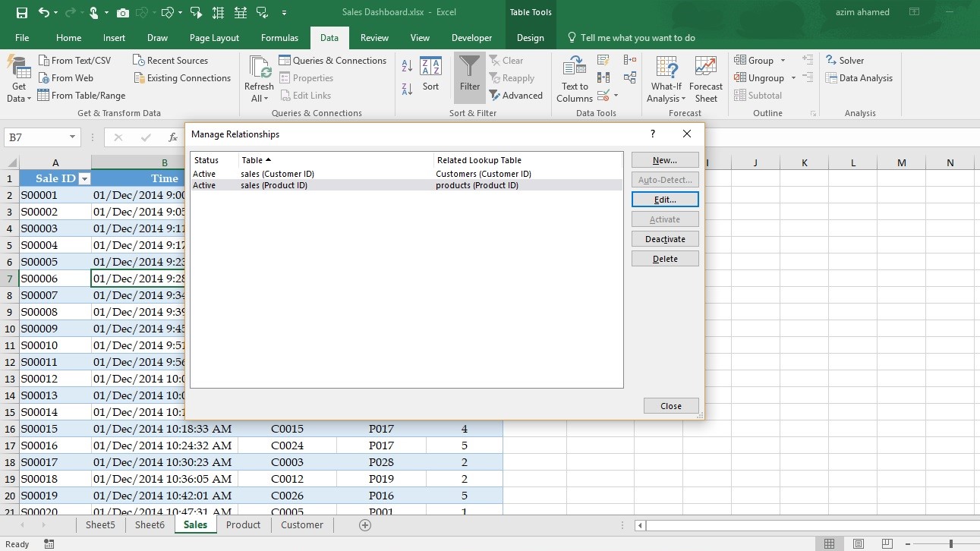This screenshot has width=980, height=551.
Task: Switch to the Formulas ribbon tab
Action: (279, 38)
